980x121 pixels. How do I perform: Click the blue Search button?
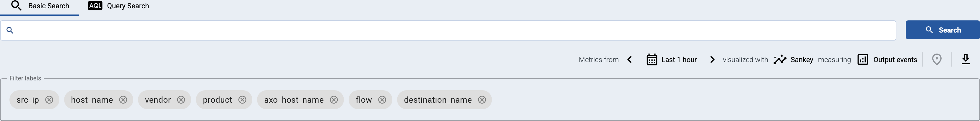coord(943,30)
